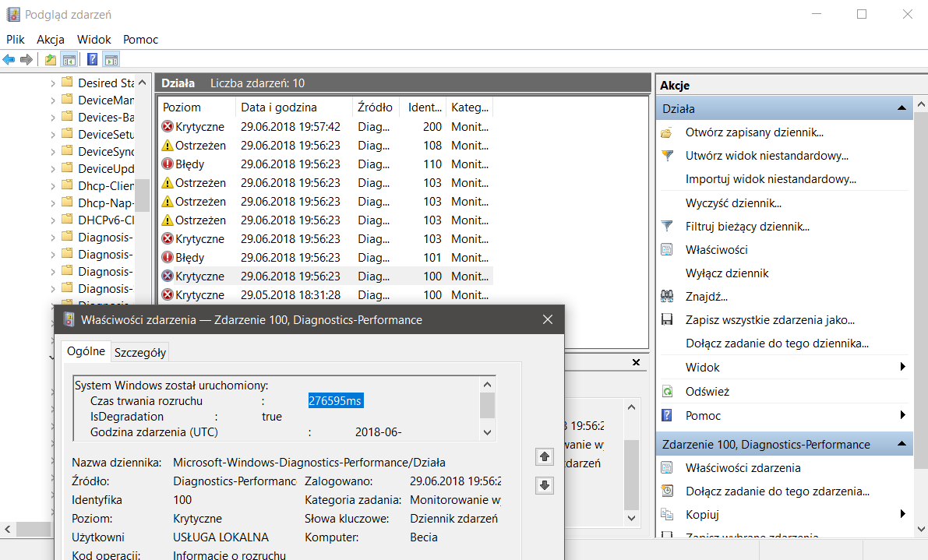Expand the DeviceSync tree node arrow
Screen dimensions: 928x560
click(x=53, y=152)
